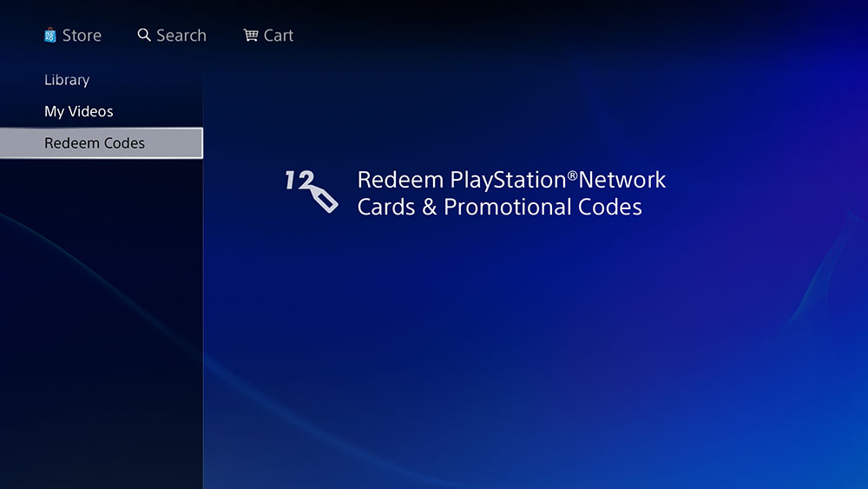Viewport: 868px width, 489px height.
Task: Click the word "PlayStation" in the title
Action: click(x=508, y=181)
